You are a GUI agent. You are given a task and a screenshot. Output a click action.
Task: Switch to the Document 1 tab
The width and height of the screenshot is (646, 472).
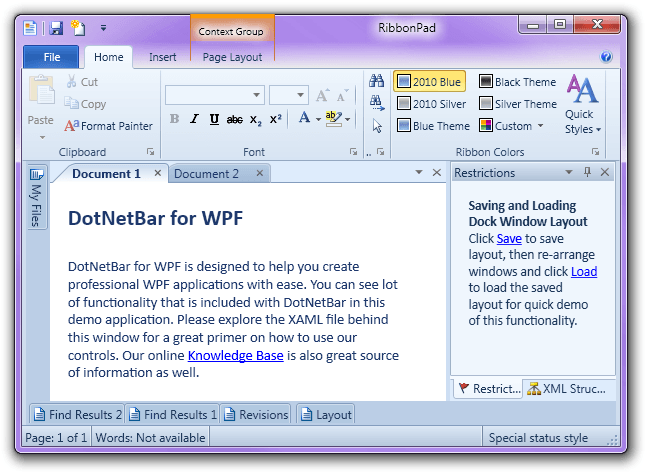click(106, 173)
